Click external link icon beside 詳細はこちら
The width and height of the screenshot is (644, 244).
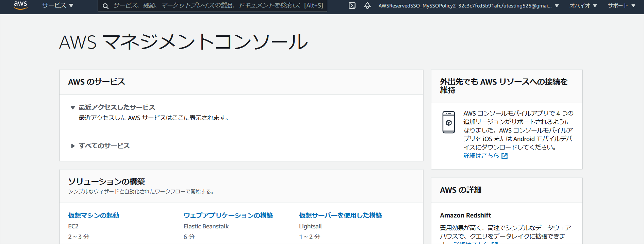coord(505,156)
